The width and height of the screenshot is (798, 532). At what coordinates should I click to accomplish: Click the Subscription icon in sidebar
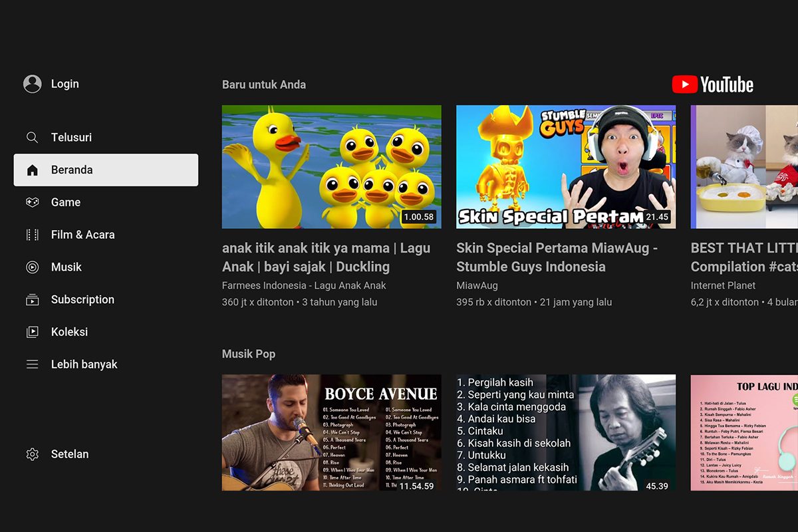tap(32, 300)
